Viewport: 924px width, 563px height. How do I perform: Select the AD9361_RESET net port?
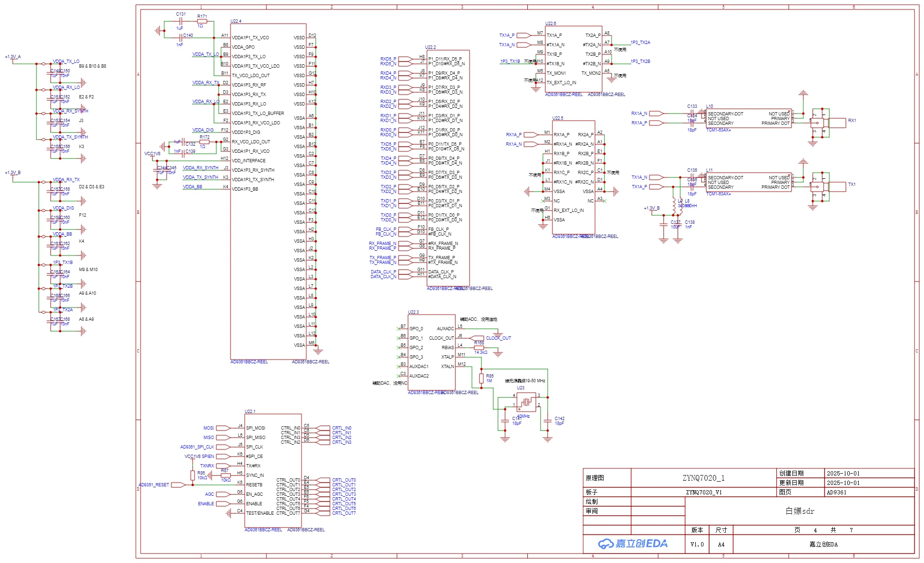pos(178,484)
